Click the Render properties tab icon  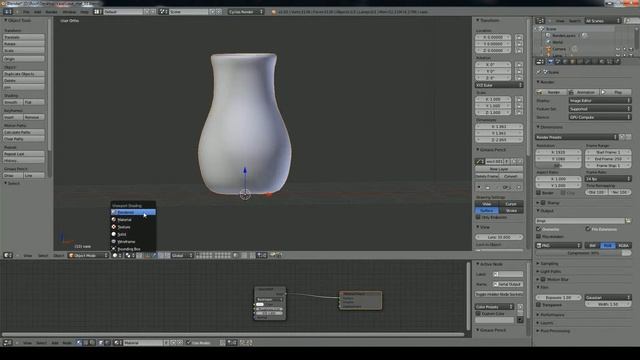pos(550,62)
